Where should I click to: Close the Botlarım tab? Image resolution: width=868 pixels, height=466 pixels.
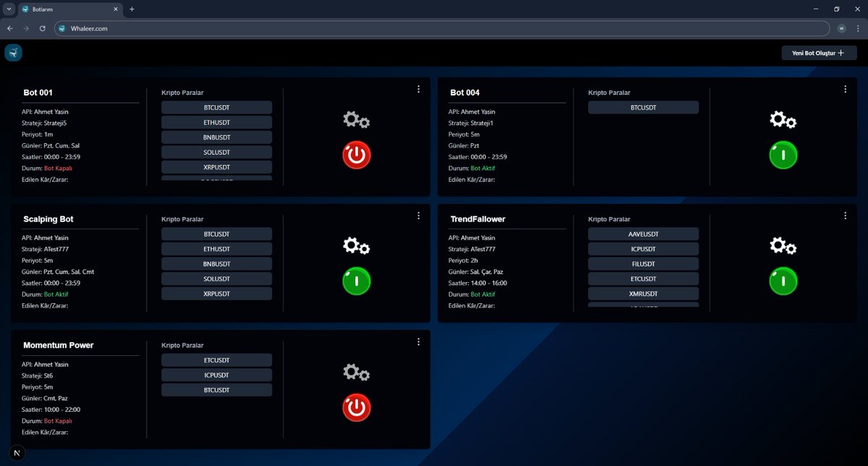[115, 9]
